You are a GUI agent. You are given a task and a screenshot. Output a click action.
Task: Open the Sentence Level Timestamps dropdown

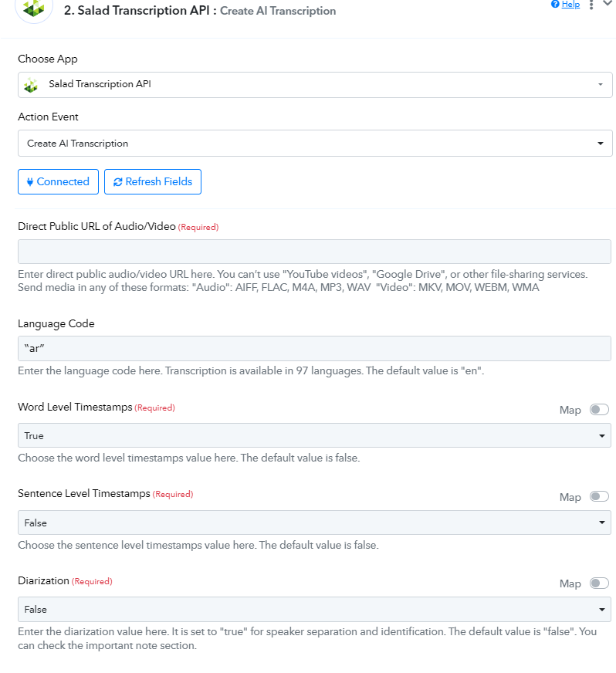314,523
